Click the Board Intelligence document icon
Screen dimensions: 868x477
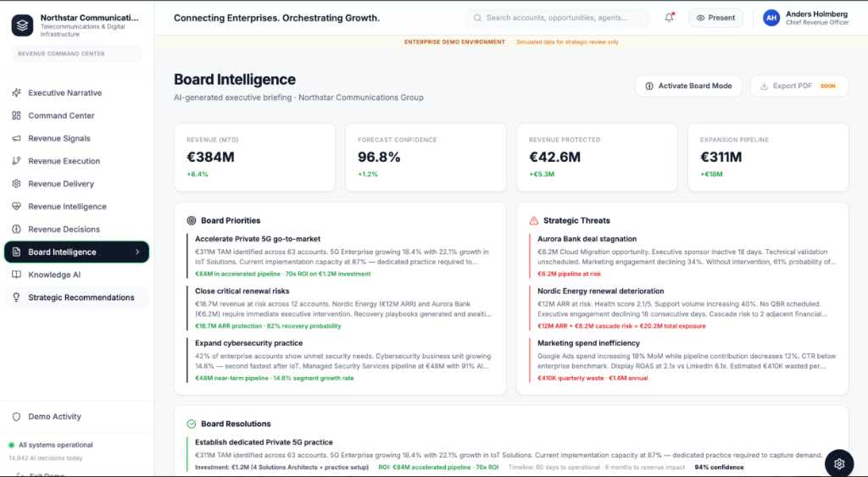coord(17,252)
